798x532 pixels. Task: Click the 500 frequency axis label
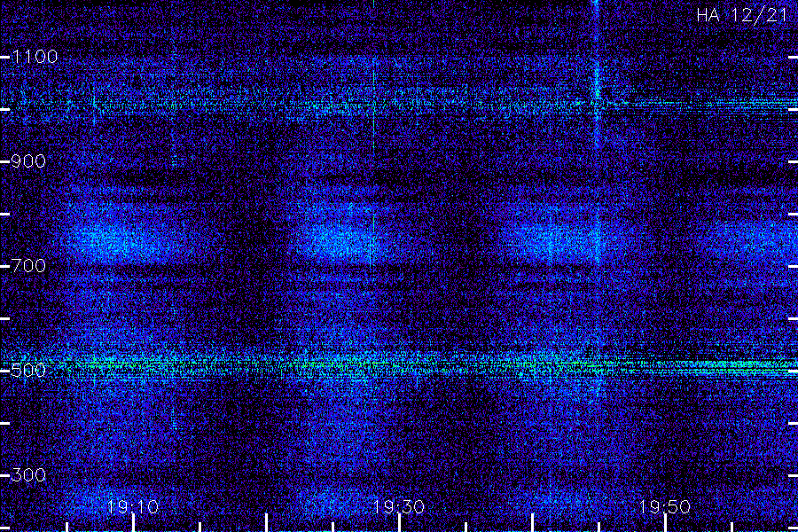[x=28, y=370]
